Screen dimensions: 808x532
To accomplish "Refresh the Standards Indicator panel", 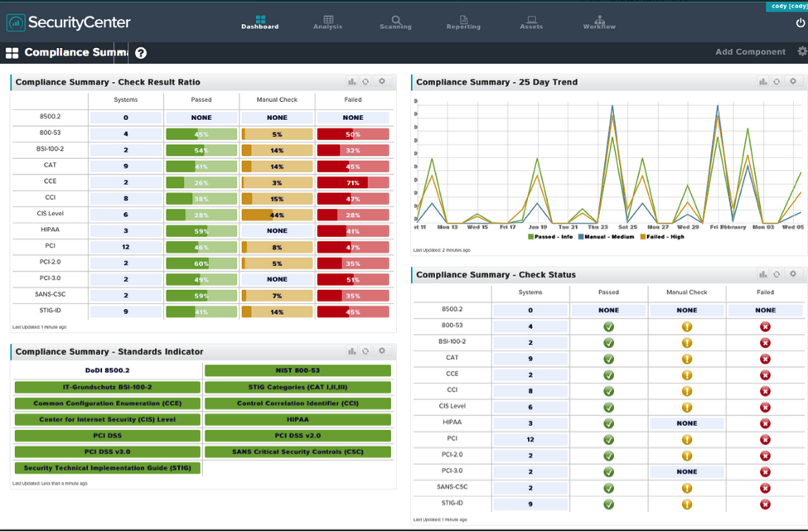I will [365, 351].
